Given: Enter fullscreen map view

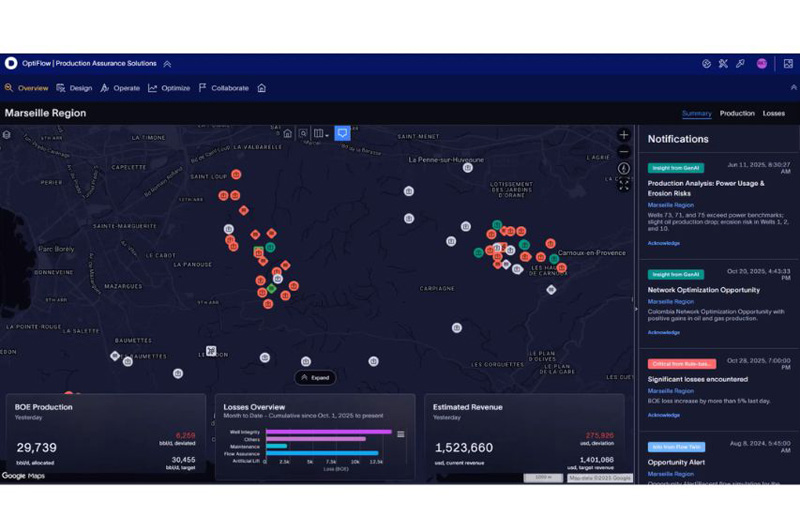Looking at the screenshot, I should [x=623, y=185].
